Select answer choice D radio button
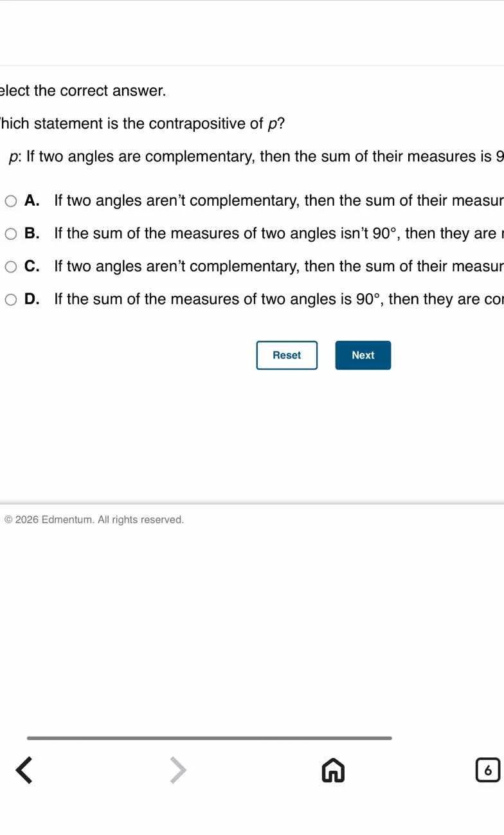Screen dimensions: 504x835 [x=10, y=299]
